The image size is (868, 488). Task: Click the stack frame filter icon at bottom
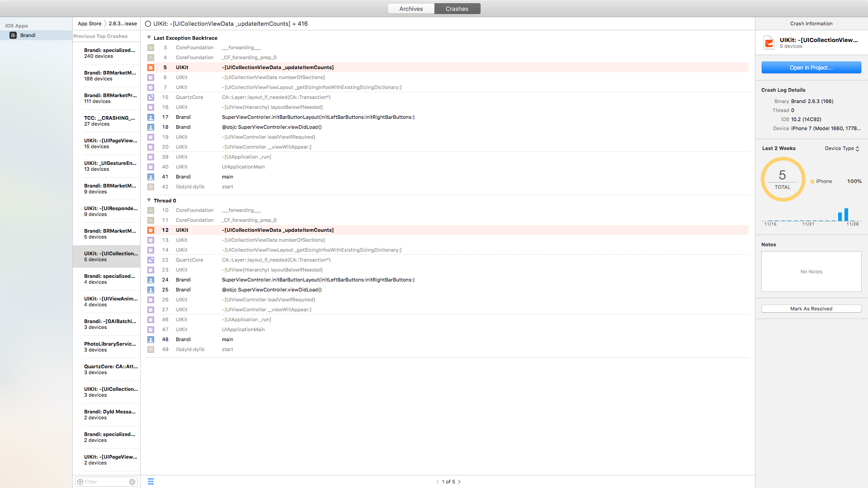[x=151, y=482]
